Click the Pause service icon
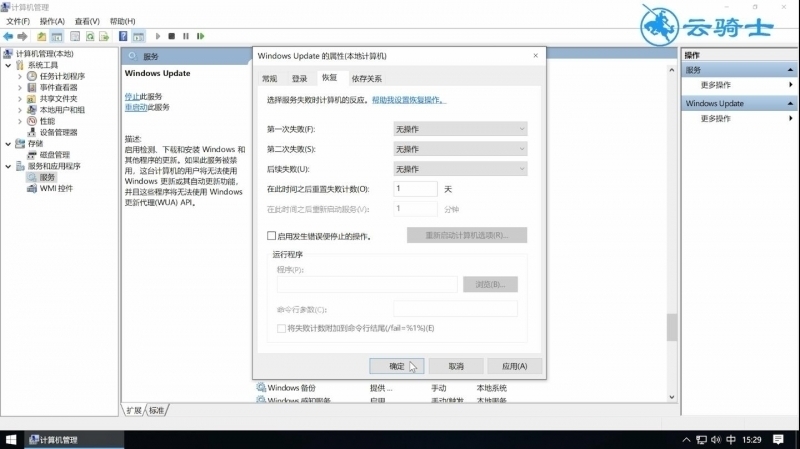Viewport: 800px width, 449px height. 186,36
